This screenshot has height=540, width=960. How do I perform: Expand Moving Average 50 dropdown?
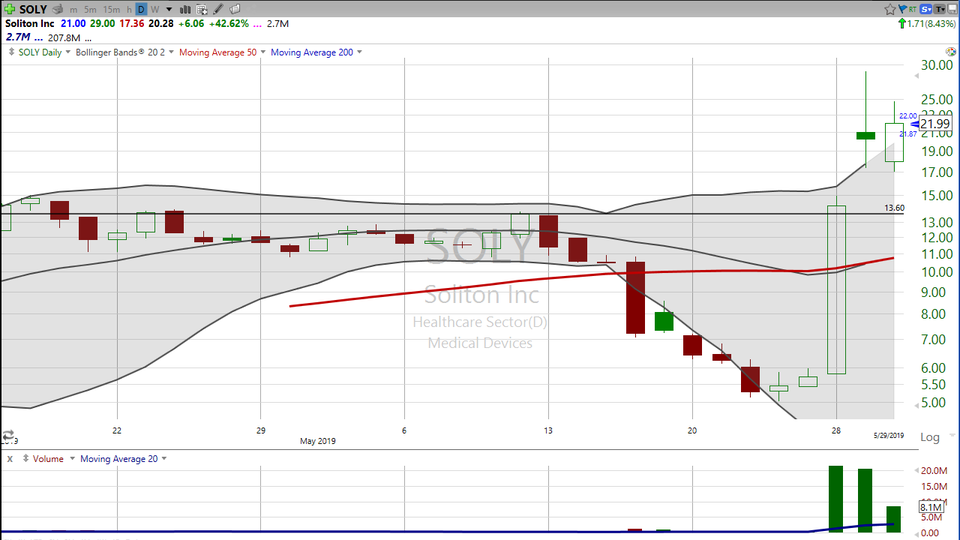pos(263,52)
